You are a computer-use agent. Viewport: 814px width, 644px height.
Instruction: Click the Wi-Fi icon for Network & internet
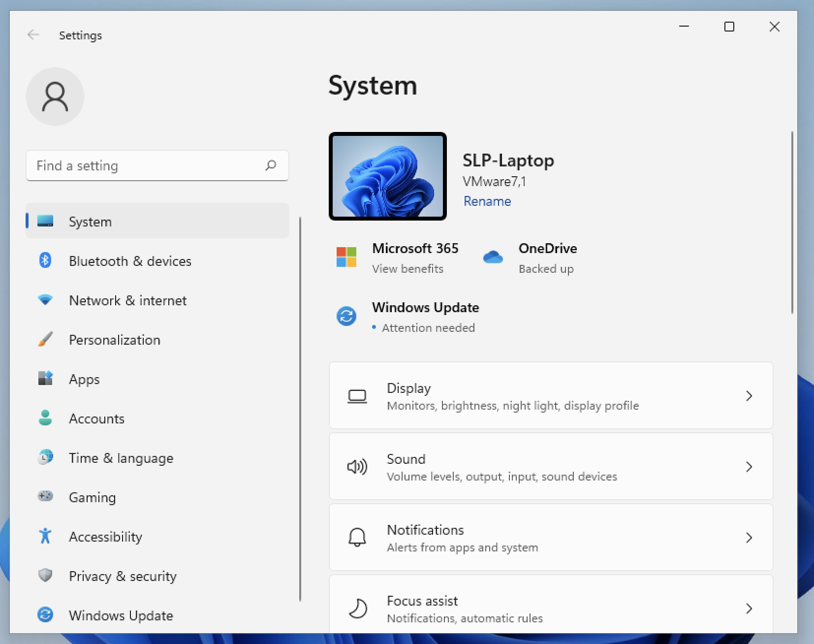pyautogui.click(x=45, y=300)
